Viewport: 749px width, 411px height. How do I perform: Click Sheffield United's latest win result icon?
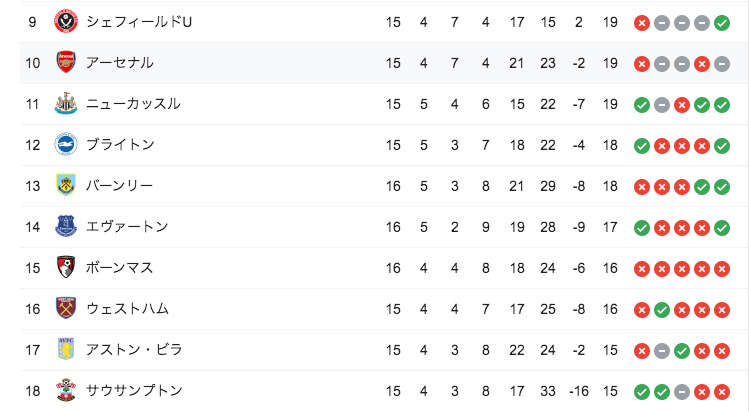click(722, 22)
